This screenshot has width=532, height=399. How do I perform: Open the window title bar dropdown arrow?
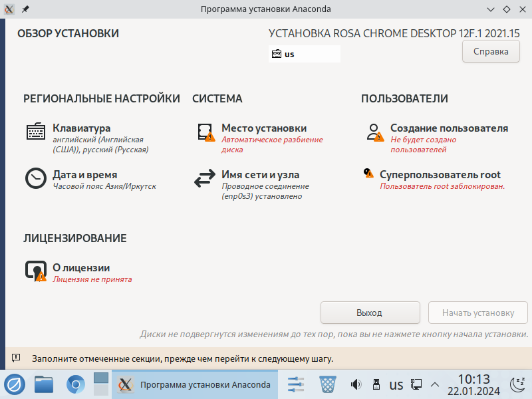tap(490, 9)
